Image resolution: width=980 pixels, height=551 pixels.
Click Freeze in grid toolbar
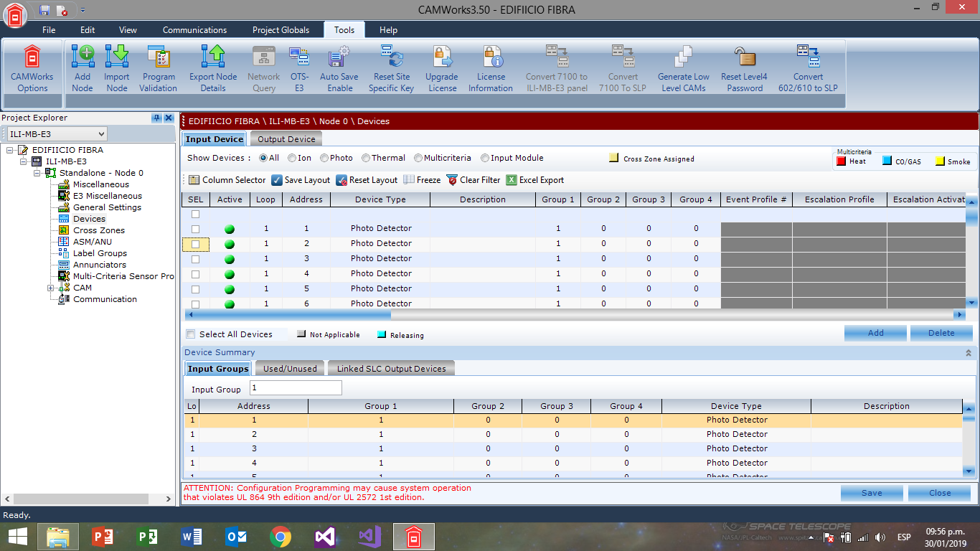tap(422, 180)
